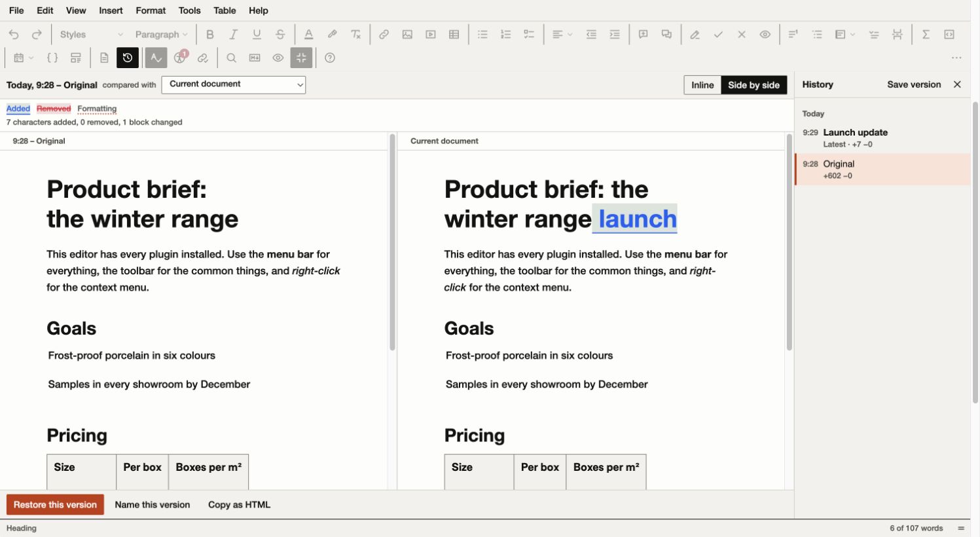Insert a link using the chain icon
This screenshot has height=537, width=980.
click(384, 35)
